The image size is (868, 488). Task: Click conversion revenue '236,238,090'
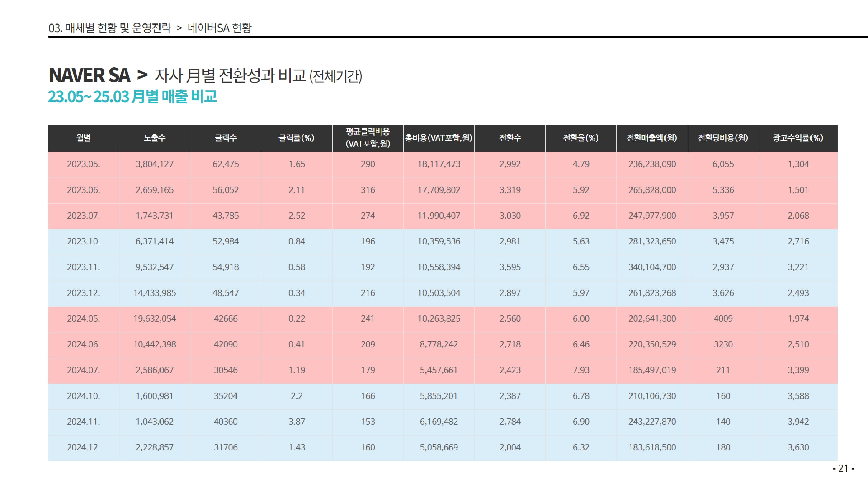pyautogui.click(x=652, y=164)
